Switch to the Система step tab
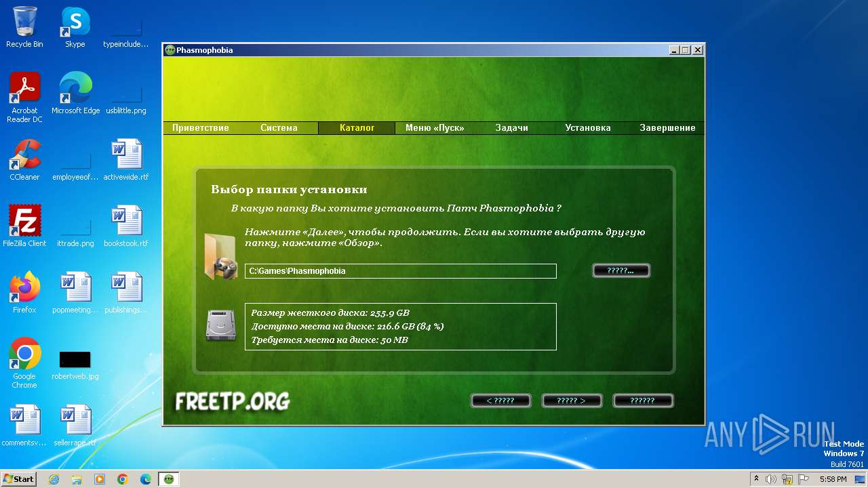Image resolution: width=868 pixels, height=488 pixels. 279,128
